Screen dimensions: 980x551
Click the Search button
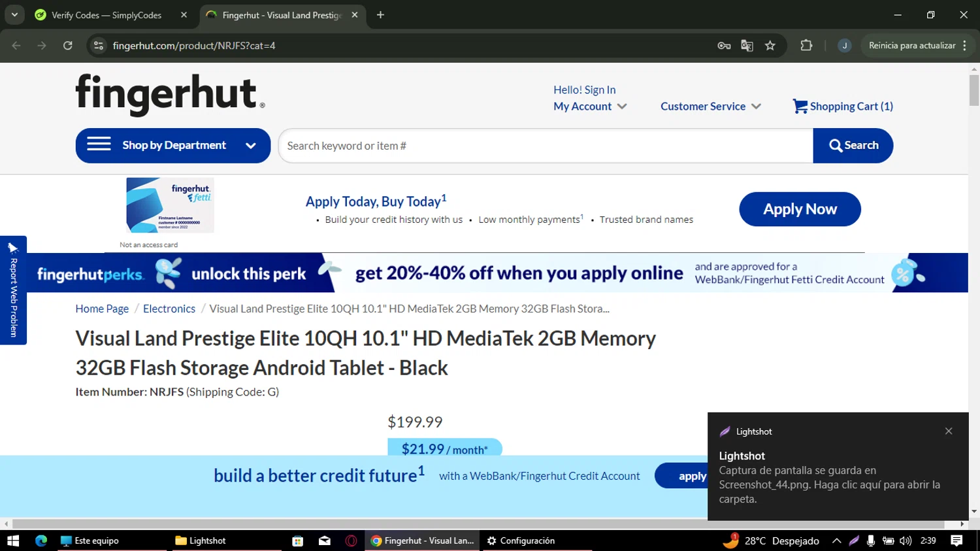853,146
